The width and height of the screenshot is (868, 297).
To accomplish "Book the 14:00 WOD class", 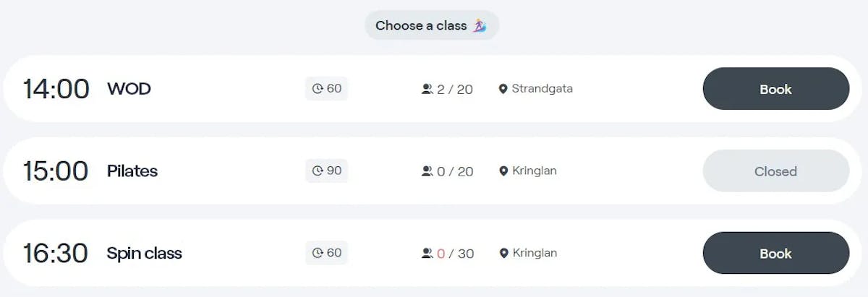I will pyautogui.click(x=775, y=89).
